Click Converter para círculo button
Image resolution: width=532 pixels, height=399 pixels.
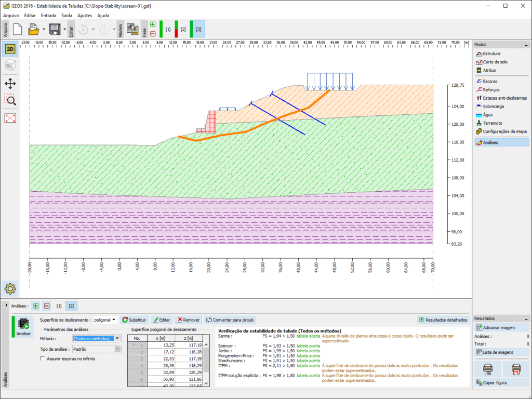(x=230, y=320)
